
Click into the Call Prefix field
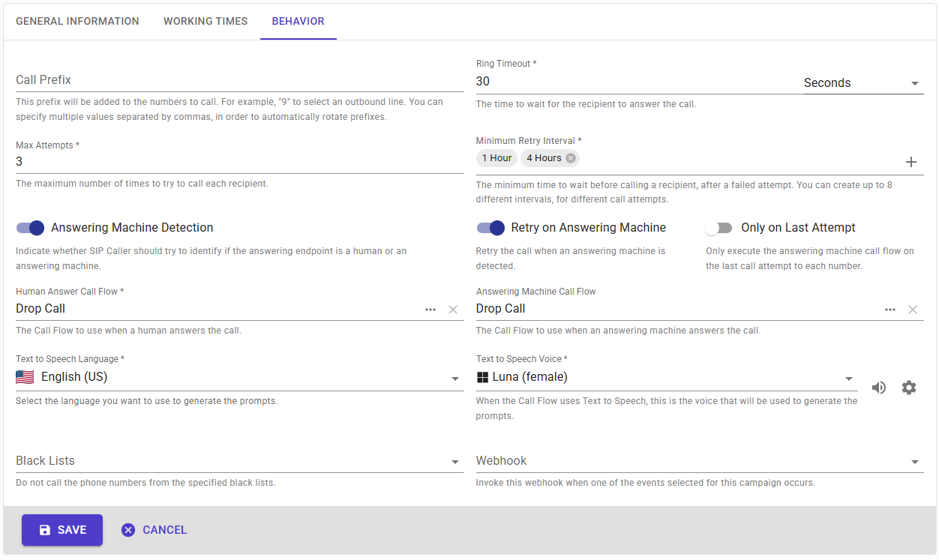[x=239, y=80]
